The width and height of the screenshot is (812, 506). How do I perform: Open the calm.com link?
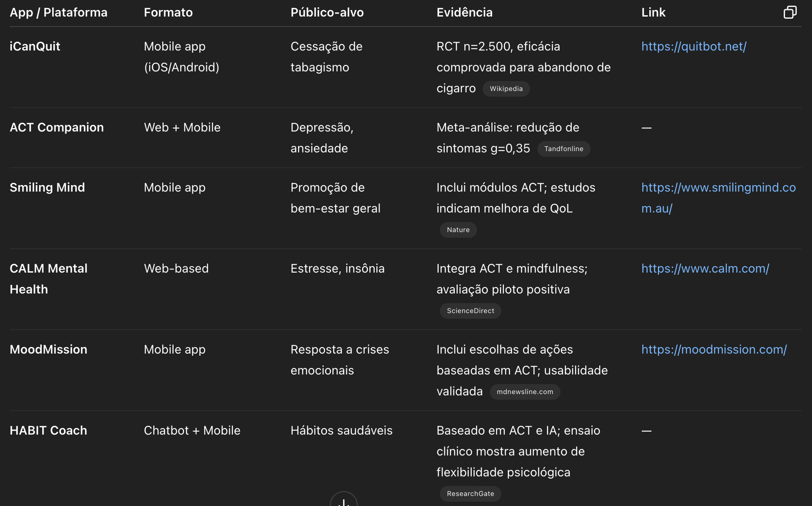pos(705,268)
